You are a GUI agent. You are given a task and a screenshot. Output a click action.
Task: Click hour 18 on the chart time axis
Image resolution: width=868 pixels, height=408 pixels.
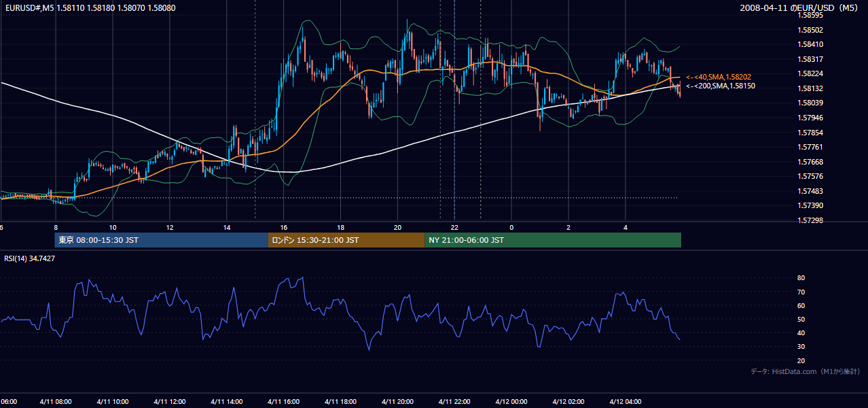(341, 227)
